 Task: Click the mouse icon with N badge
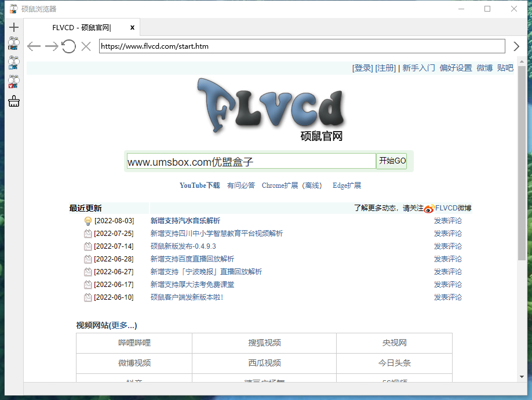pyautogui.click(x=14, y=63)
